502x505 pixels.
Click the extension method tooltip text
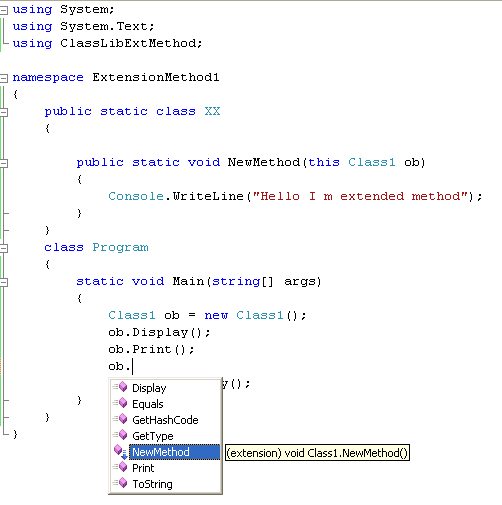pos(317,453)
